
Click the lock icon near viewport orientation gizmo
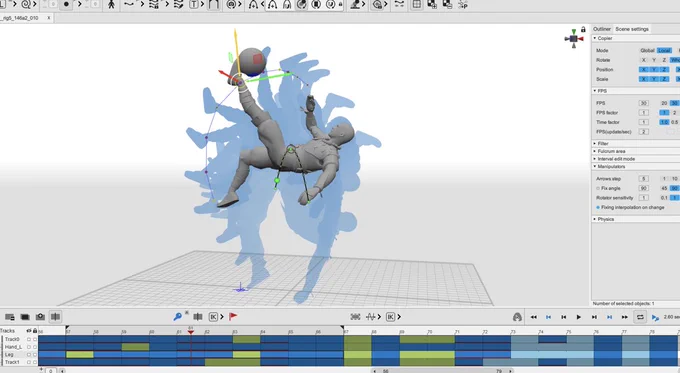point(583,29)
